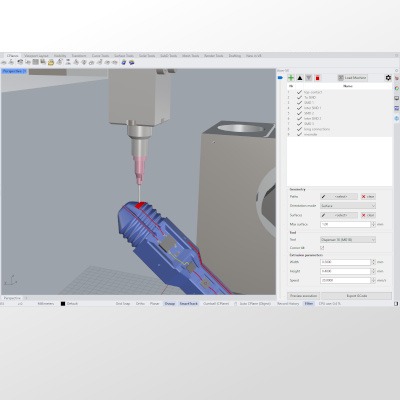Click the Rhino python icon in toolbar
Screen dimensions: 400x400
pos(124,62)
